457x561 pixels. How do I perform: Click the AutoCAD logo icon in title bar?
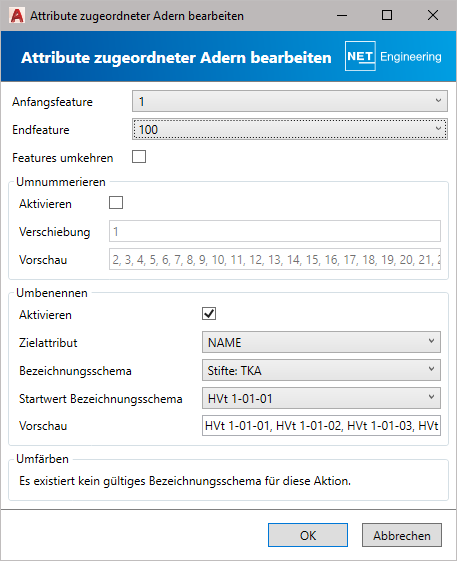(17, 16)
